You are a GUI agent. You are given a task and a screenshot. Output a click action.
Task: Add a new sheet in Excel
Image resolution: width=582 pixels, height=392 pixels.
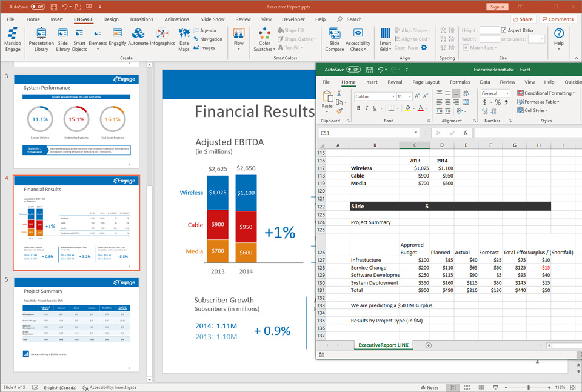click(429, 345)
